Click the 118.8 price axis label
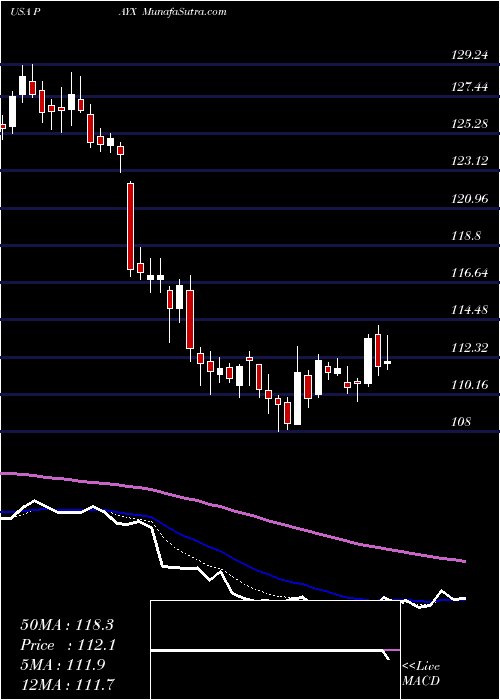This screenshot has height=700, width=500. pos(466,235)
